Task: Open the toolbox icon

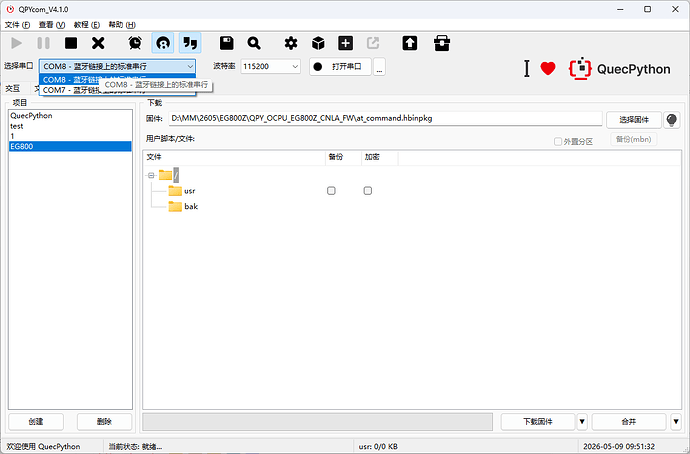Action: [442, 43]
